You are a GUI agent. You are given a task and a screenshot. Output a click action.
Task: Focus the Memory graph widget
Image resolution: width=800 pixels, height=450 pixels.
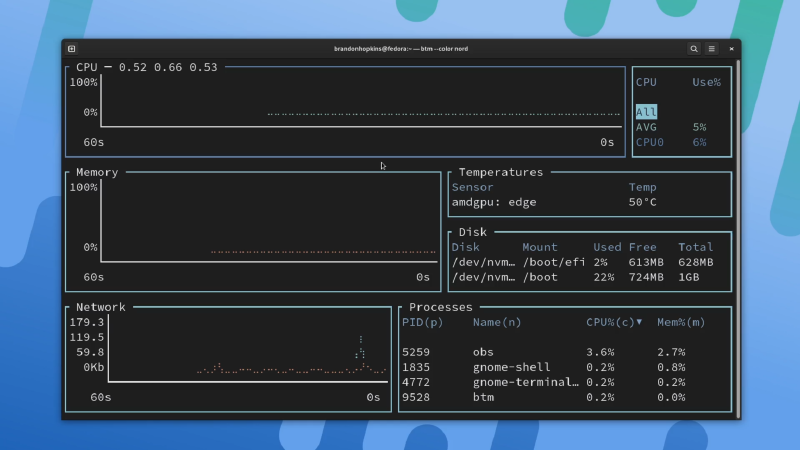(x=265, y=230)
